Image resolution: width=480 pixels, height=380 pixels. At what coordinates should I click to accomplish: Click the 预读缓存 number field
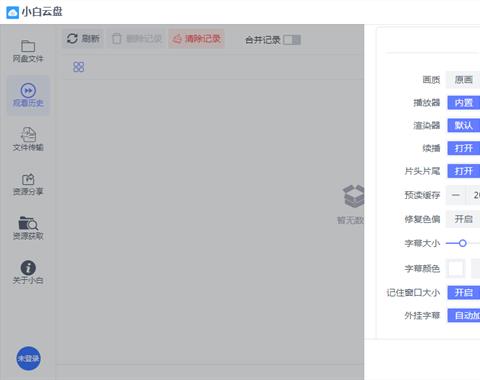(473, 195)
